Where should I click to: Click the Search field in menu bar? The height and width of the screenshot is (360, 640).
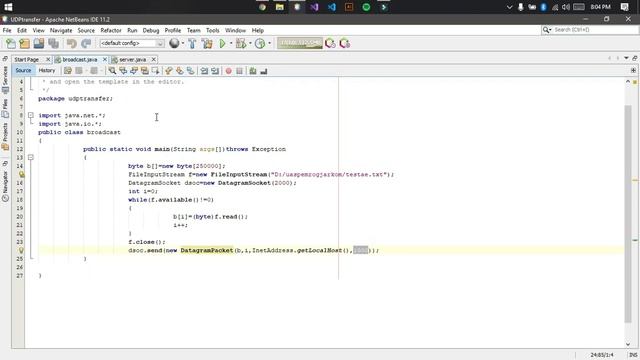coord(590,30)
